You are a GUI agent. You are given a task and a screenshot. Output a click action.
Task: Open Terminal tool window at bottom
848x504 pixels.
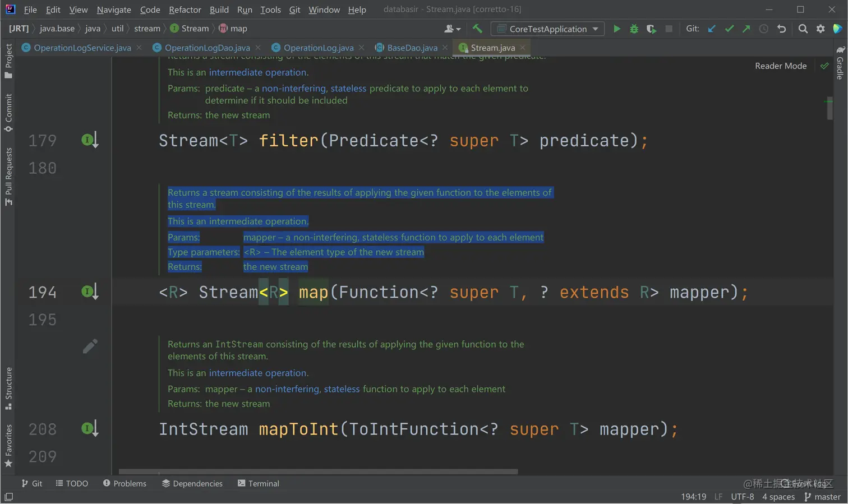click(259, 483)
